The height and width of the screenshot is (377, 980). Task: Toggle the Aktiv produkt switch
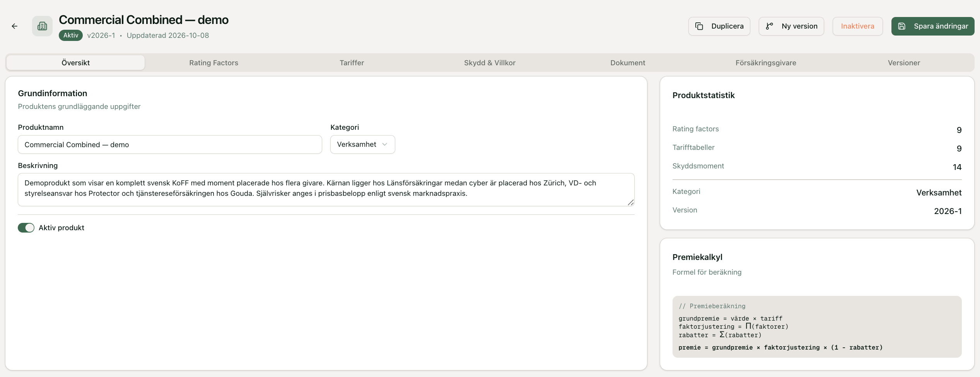[26, 228]
